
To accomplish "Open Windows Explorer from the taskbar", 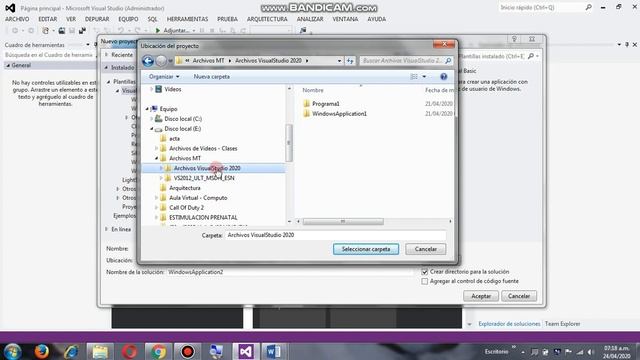I will click(x=100, y=351).
